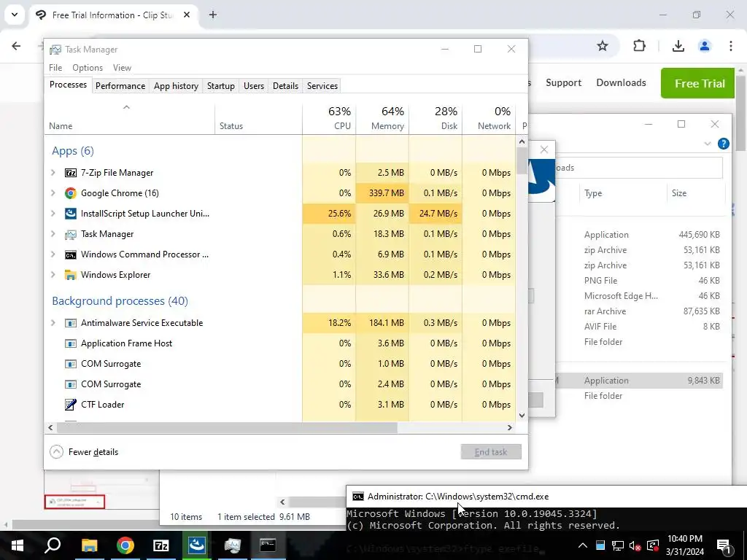Click the CTF Loader process icon
Viewport: 747px width, 560px height.
[71, 405]
